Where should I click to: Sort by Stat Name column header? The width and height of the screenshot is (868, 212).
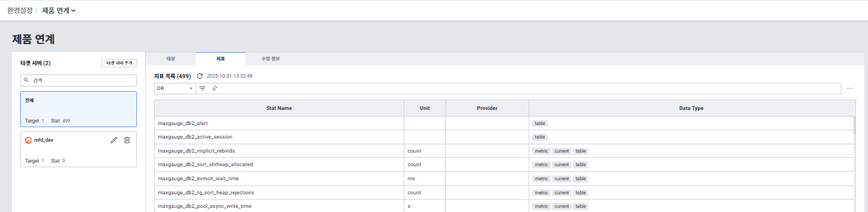[279, 108]
